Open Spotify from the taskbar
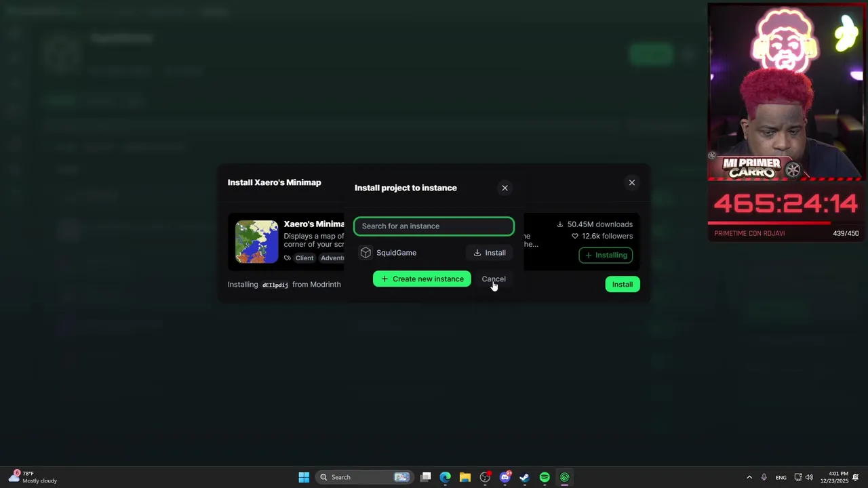868x488 pixels. (545, 477)
